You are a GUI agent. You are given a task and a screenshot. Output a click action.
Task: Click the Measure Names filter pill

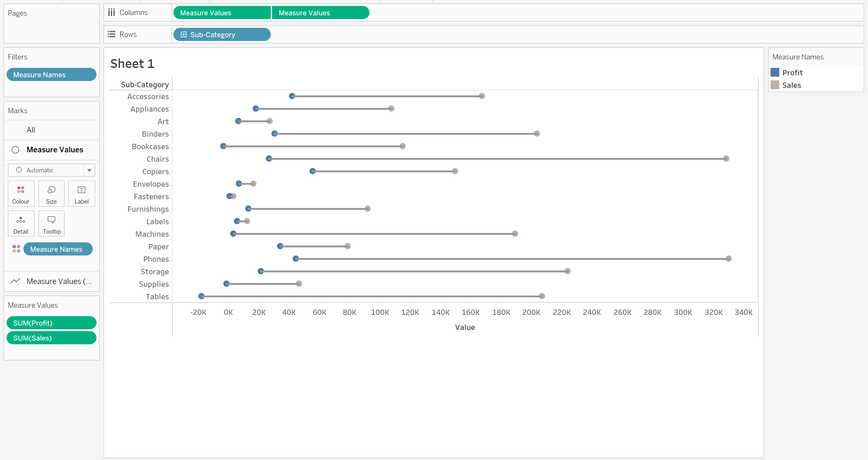(x=51, y=74)
